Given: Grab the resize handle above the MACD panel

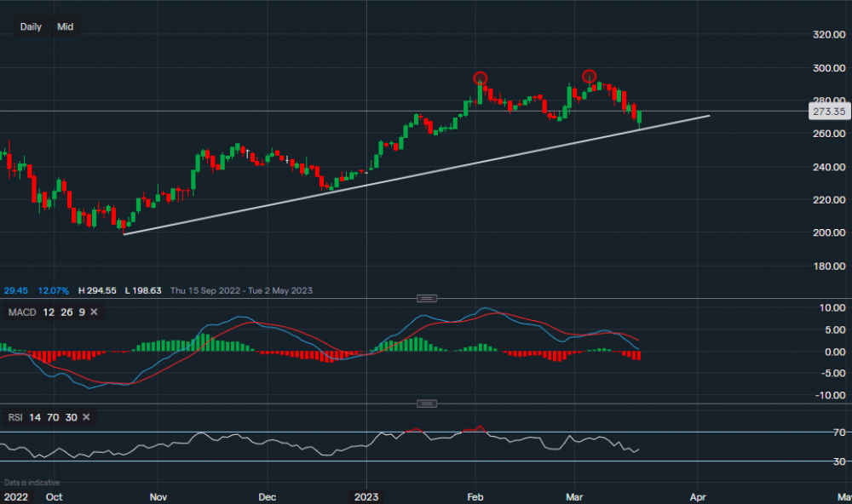Looking at the screenshot, I should 427,298.
